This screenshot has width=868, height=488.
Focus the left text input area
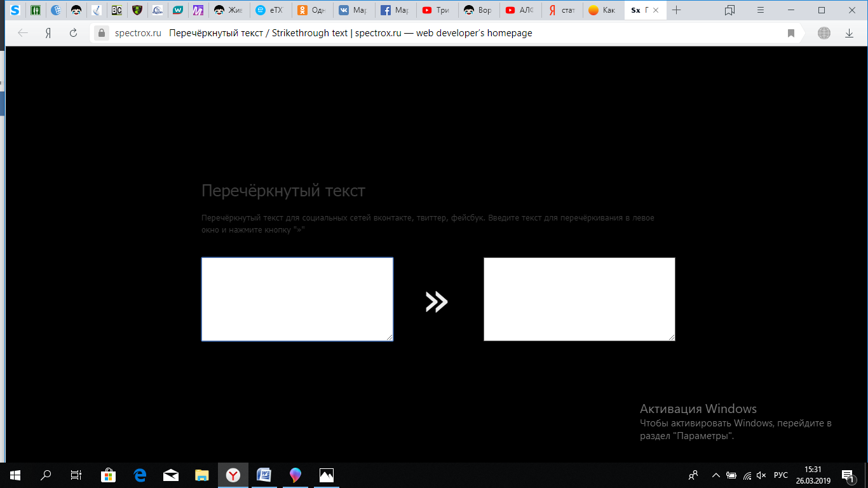click(x=297, y=299)
